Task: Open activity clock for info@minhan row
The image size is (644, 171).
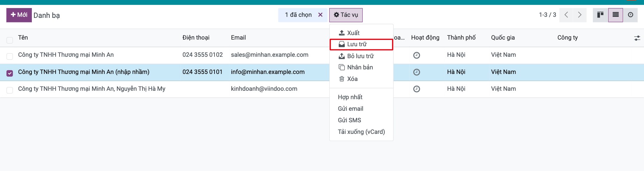Action: coord(416,72)
